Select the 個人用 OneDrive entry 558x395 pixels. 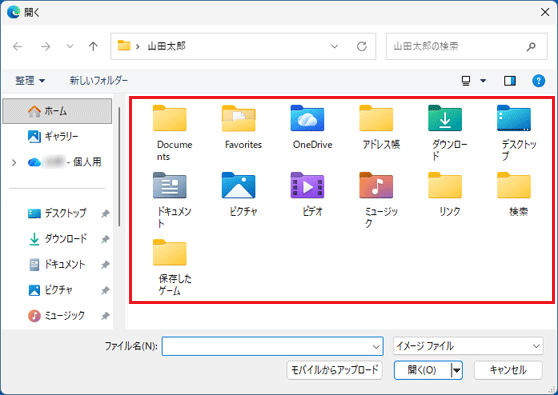[x=64, y=162]
